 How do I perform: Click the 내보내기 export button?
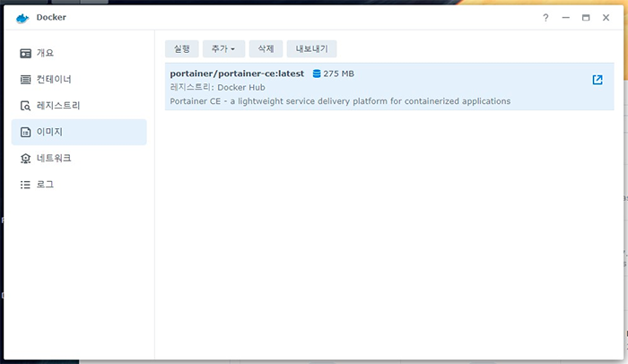point(311,48)
